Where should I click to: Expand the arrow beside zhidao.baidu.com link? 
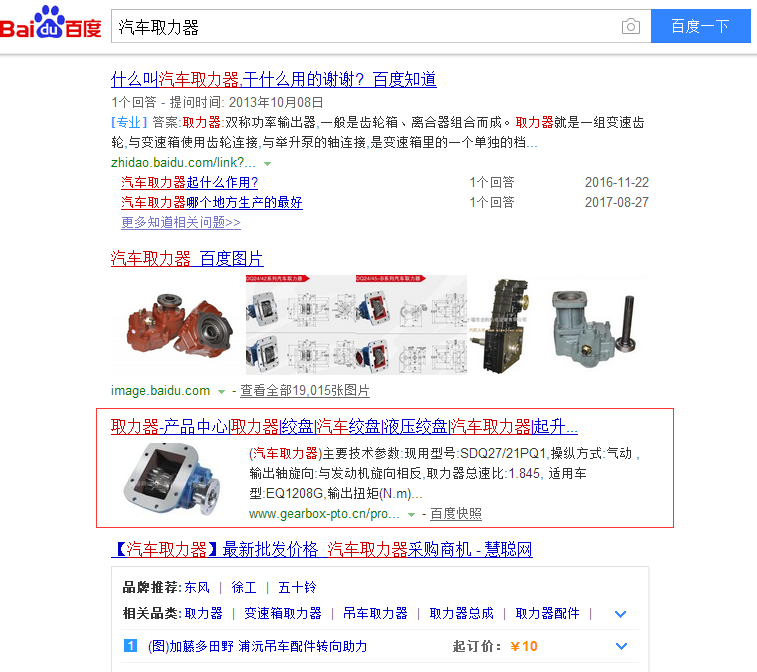pyautogui.click(x=267, y=164)
